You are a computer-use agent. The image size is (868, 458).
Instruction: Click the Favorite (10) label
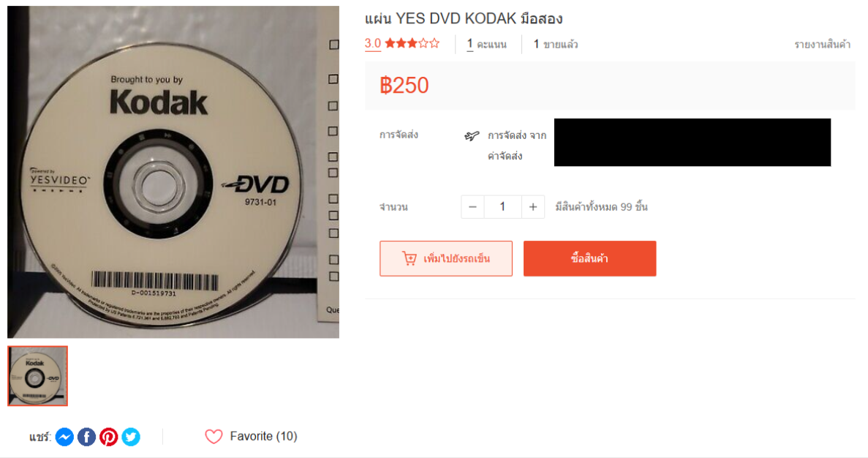(263, 436)
